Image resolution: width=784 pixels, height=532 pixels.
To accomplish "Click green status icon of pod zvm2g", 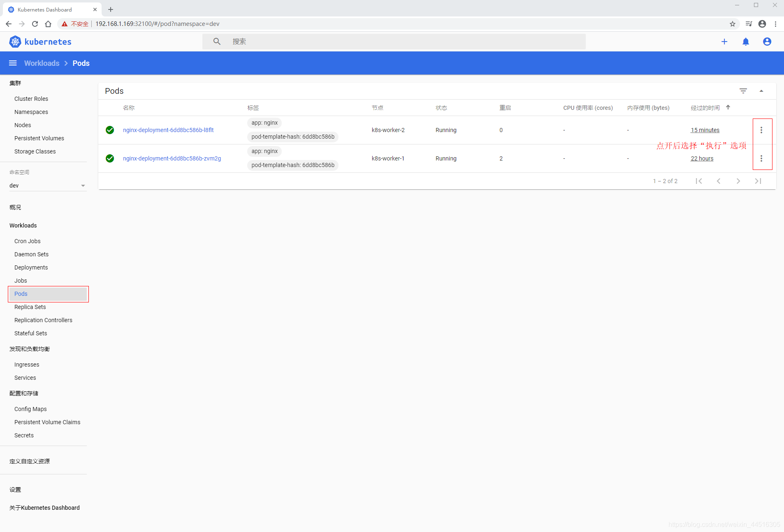I will (x=110, y=158).
